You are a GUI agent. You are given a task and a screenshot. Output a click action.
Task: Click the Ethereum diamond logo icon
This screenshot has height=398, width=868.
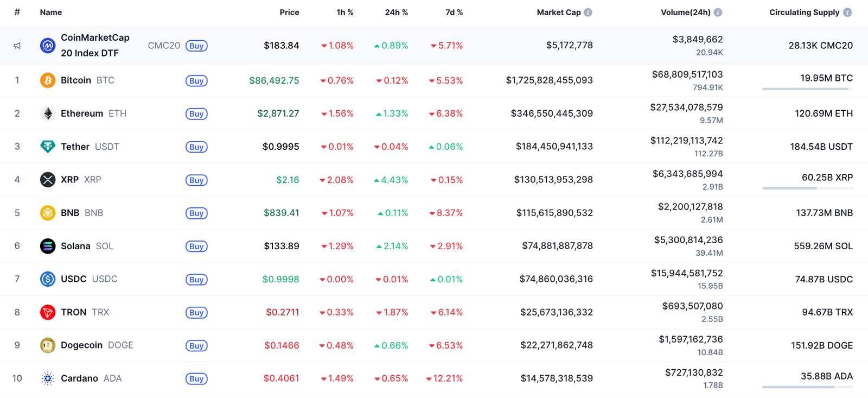48,113
